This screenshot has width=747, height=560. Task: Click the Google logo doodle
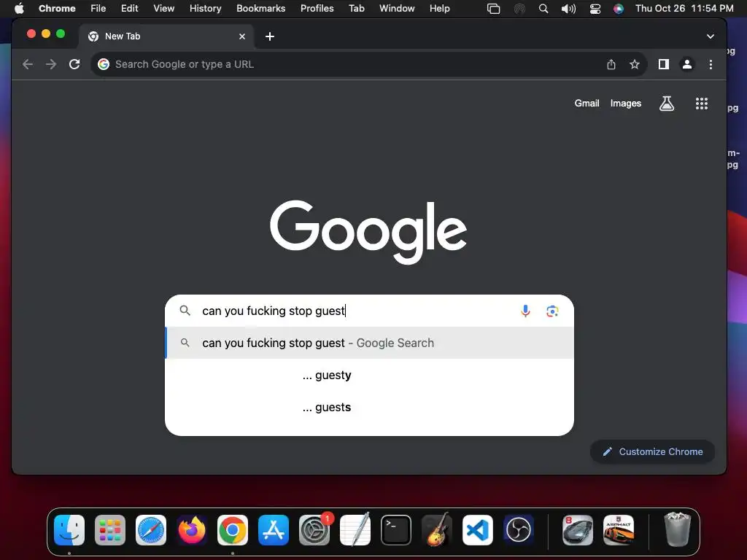pos(368,231)
